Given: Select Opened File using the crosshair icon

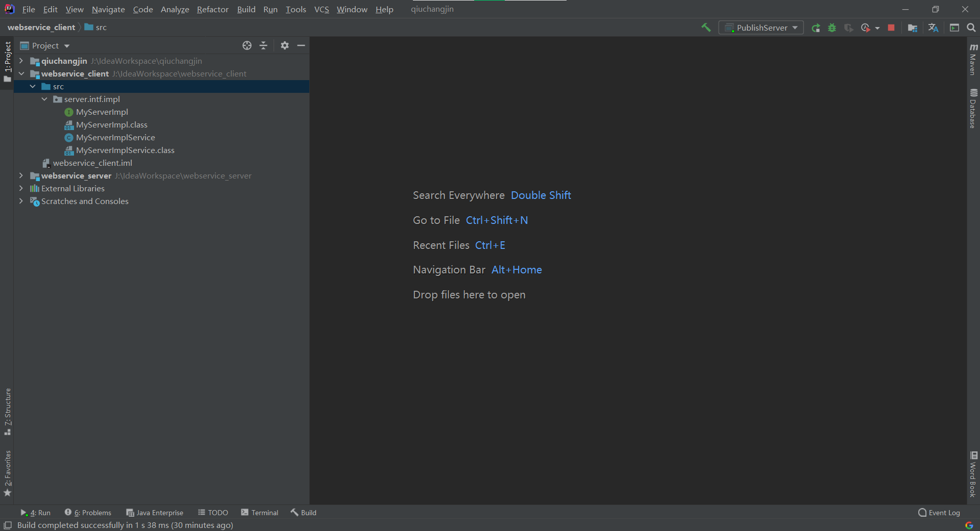Looking at the screenshot, I should [247, 45].
